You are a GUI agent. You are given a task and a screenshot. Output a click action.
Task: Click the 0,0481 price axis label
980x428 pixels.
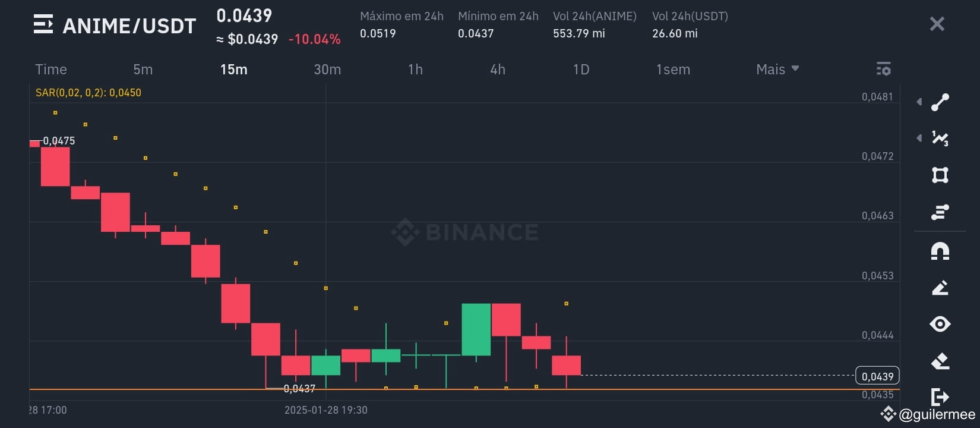877,96
